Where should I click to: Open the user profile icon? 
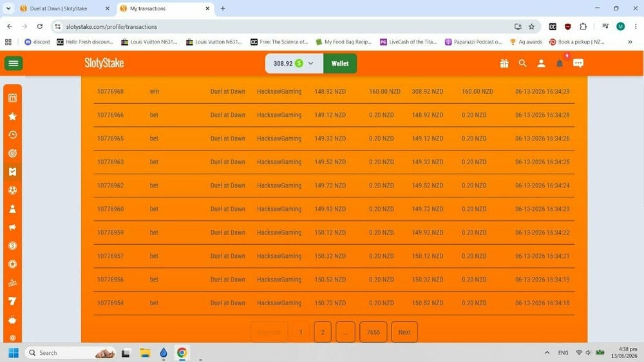[542, 63]
